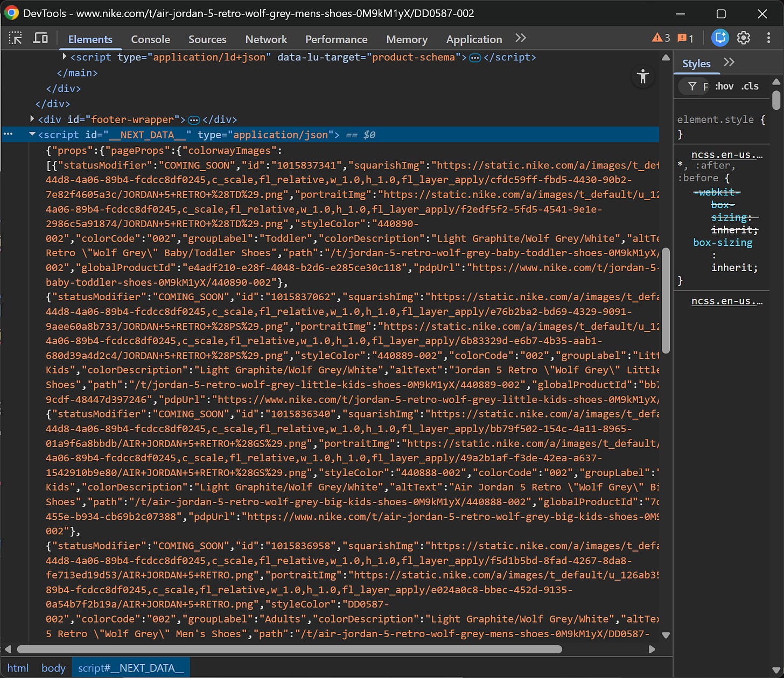Click the styles filter funnel icon

tap(693, 86)
